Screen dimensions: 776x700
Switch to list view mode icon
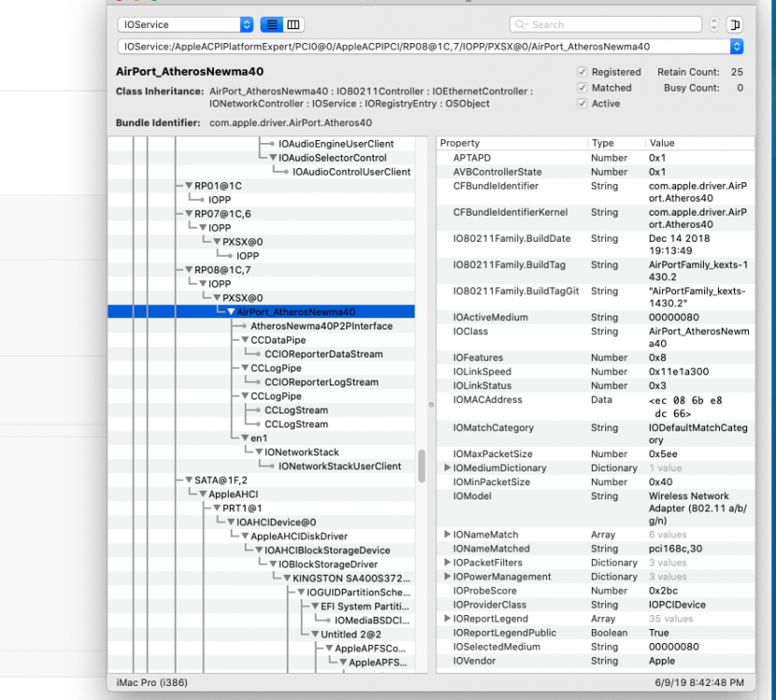point(272,25)
